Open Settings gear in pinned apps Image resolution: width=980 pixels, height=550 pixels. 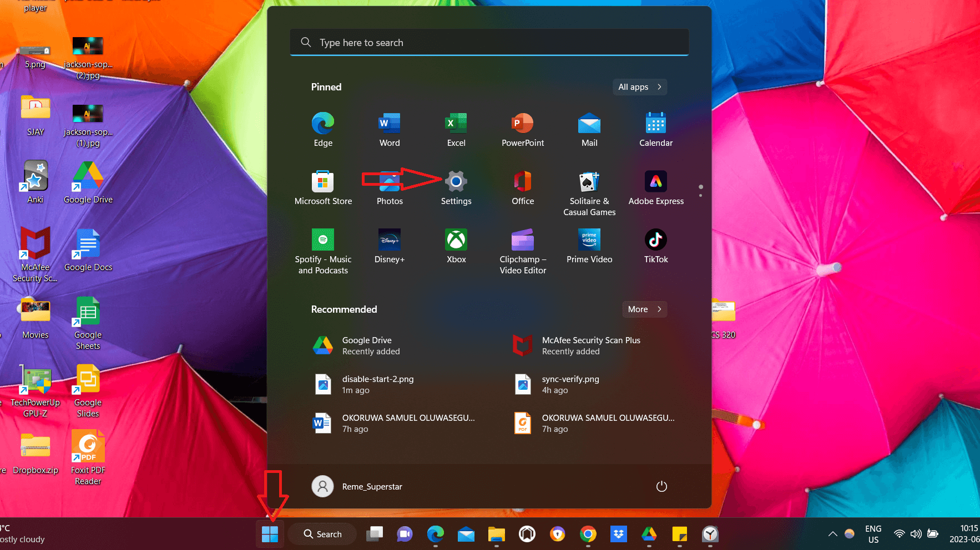pos(456,187)
